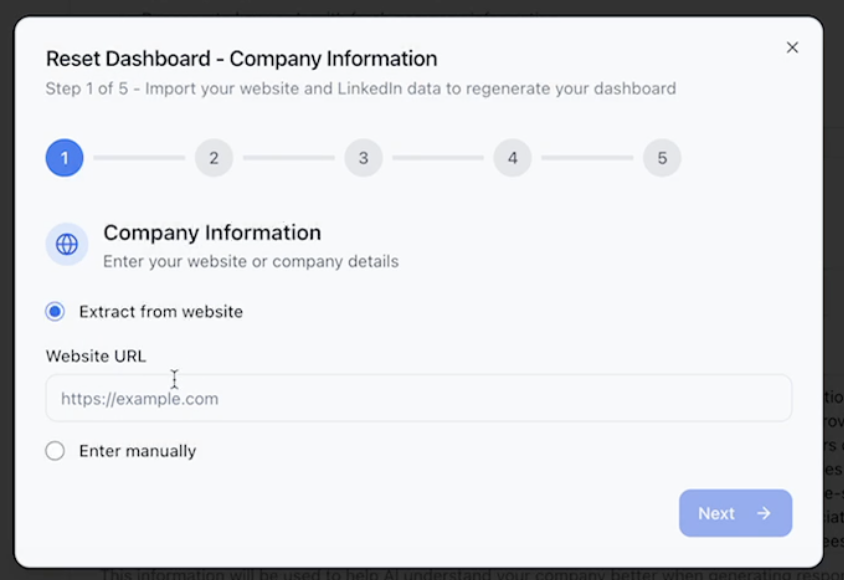Screen dimensions: 844x580
Task: Select step 4 circle
Action: (x=512, y=158)
